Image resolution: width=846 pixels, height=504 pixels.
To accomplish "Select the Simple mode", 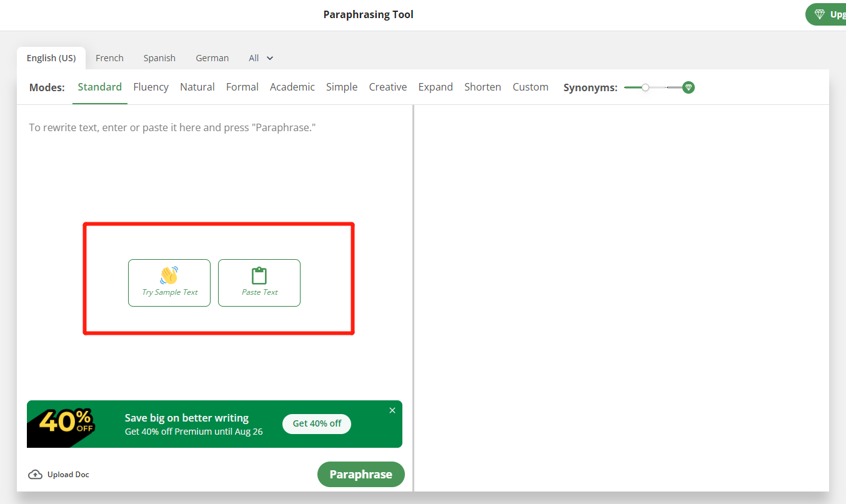I will [x=342, y=87].
